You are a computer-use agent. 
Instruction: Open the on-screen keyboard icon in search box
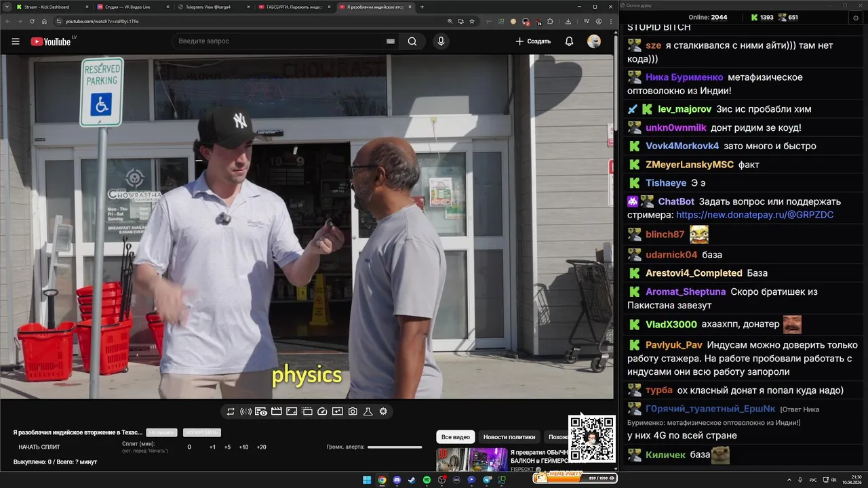[391, 41]
